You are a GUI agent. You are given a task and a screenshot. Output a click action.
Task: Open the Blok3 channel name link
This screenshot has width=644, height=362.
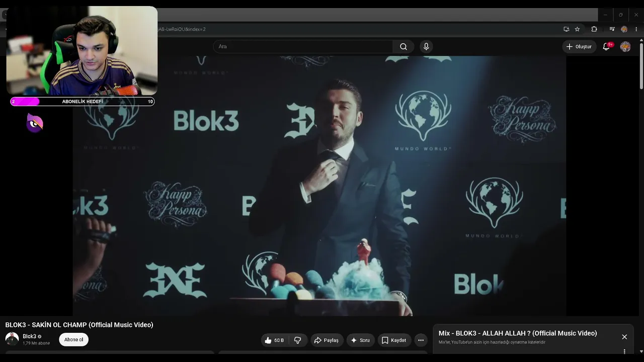point(29,336)
